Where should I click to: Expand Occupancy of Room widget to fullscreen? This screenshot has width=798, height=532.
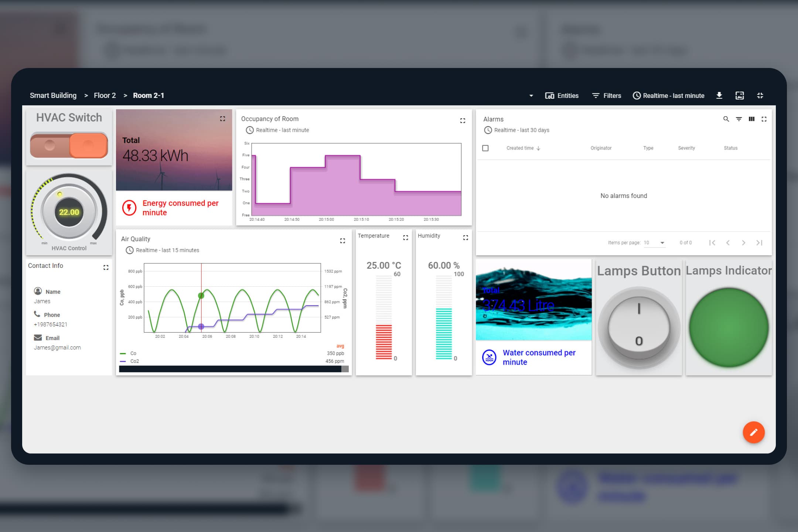pyautogui.click(x=463, y=121)
